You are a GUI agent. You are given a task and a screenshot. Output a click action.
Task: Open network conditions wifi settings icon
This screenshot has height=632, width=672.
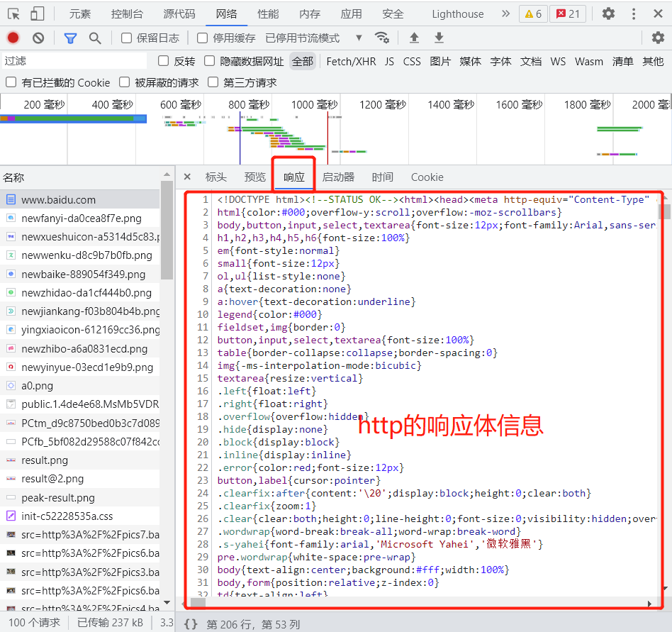381,38
